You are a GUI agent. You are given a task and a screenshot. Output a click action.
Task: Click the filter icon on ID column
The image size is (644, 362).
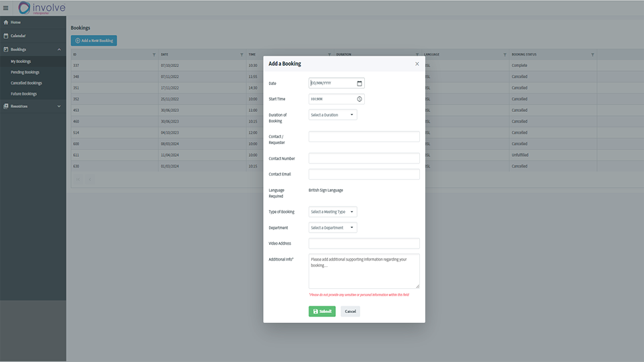coord(154,54)
